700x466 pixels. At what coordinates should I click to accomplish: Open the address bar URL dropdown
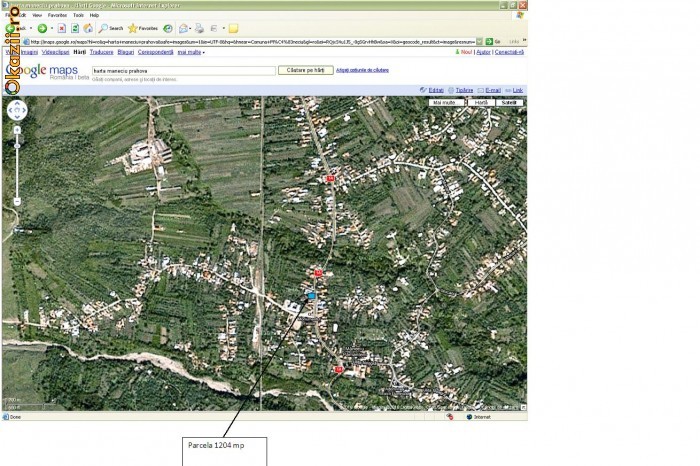point(479,42)
